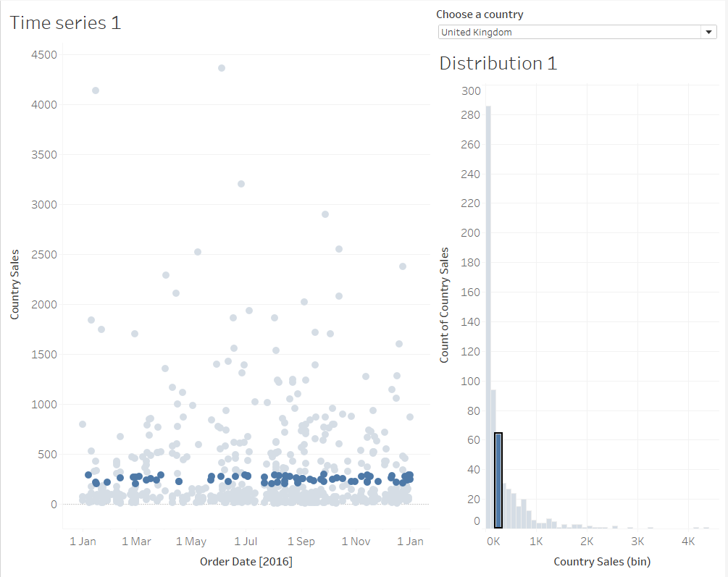728x577 pixels.
Task: Click the January outlier point near 4150
Action: coord(96,90)
